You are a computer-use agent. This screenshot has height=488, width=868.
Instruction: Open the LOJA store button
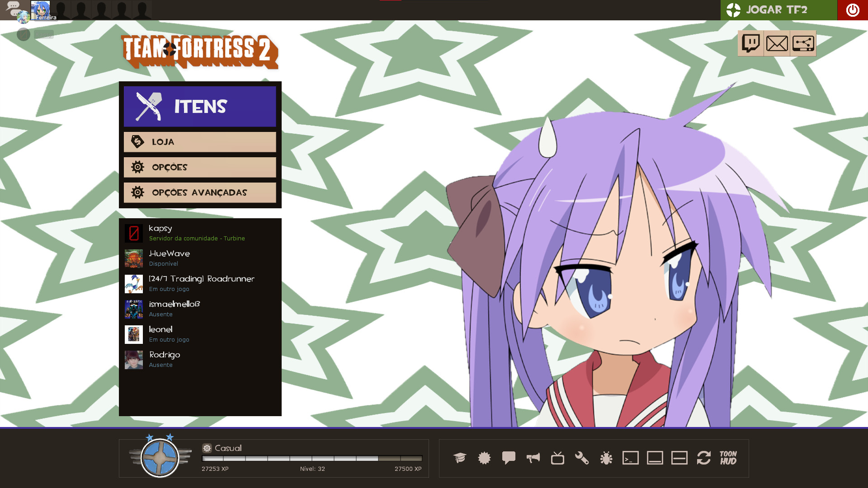click(x=200, y=142)
